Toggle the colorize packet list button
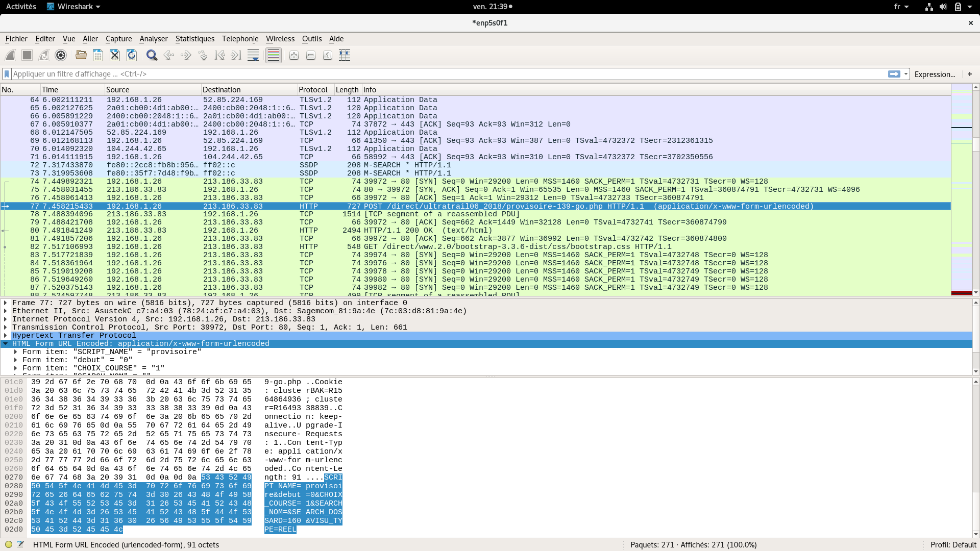 click(x=274, y=55)
